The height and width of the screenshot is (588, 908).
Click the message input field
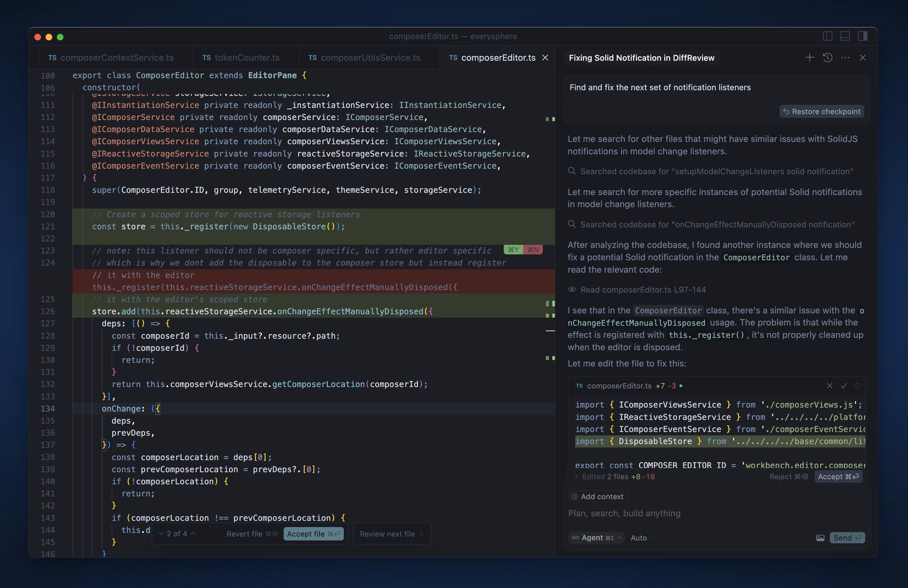pyautogui.click(x=716, y=513)
